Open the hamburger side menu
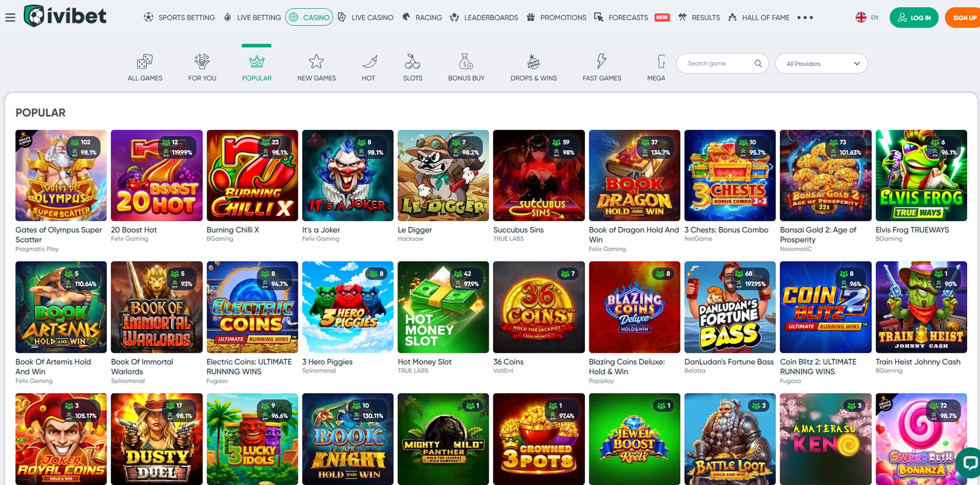Image resolution: width=980 pixels, height=485 pixels. [10, 18]
